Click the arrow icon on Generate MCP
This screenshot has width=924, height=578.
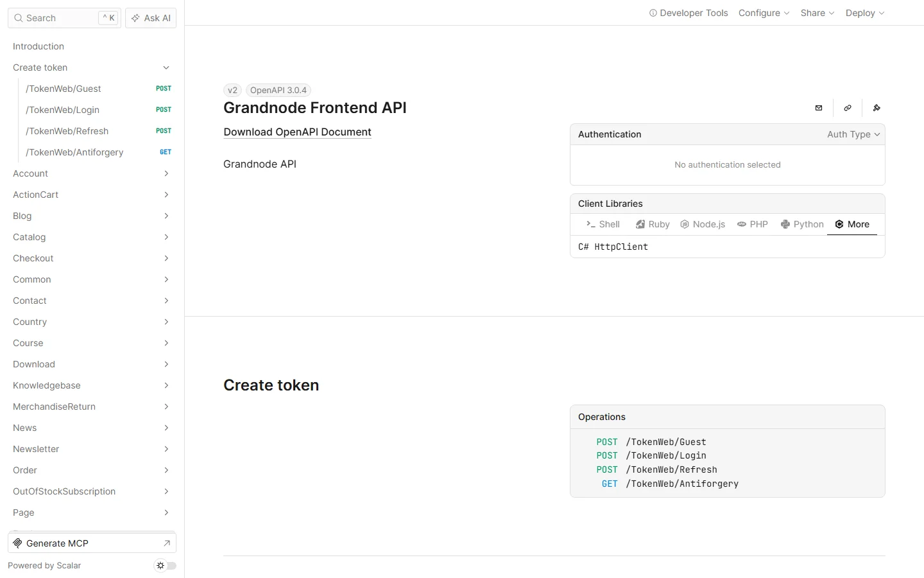click(167, 543)
